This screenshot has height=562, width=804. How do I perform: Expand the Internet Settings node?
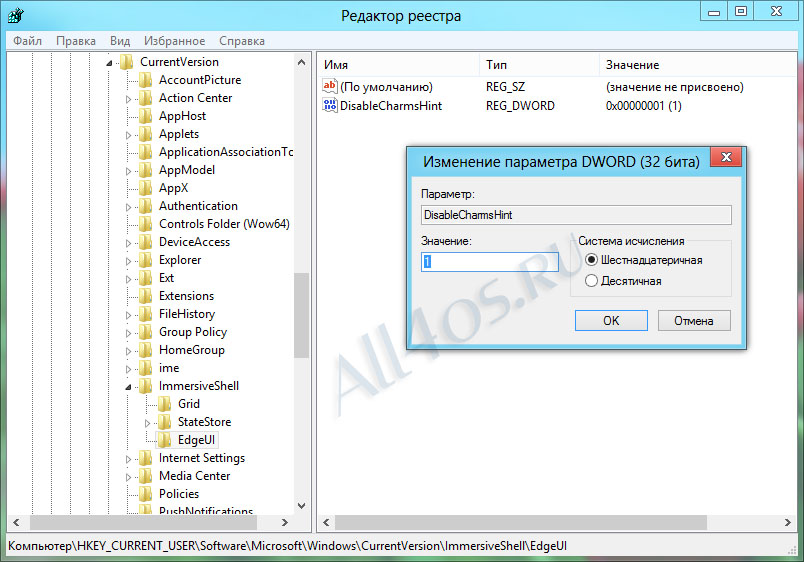(x=128, y=459)
